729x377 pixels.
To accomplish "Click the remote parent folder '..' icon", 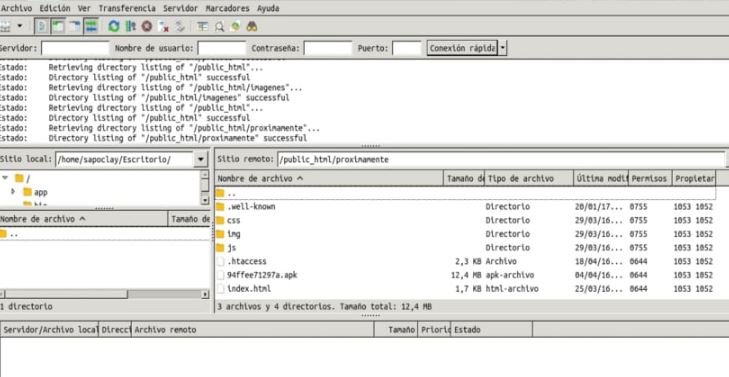I will point(220,193).
